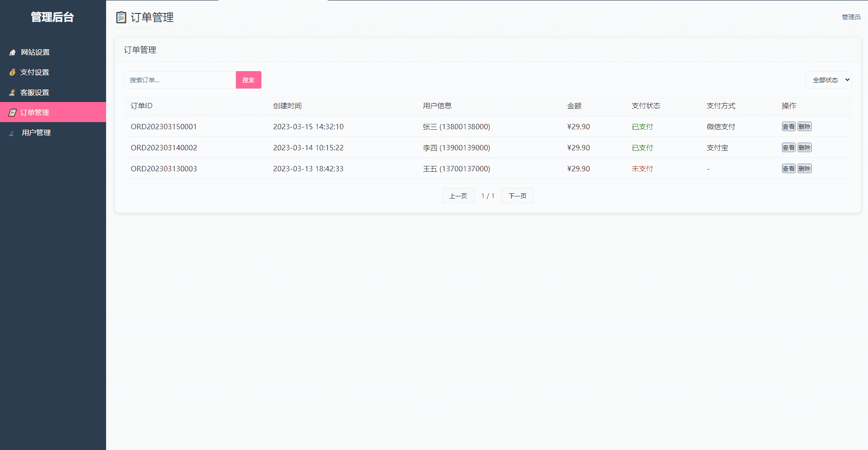Image resolution: width=868 pixels, height=450 pixels.
Task: View order ORD202303150001 with 查看
Action: (x=788, y=127)
